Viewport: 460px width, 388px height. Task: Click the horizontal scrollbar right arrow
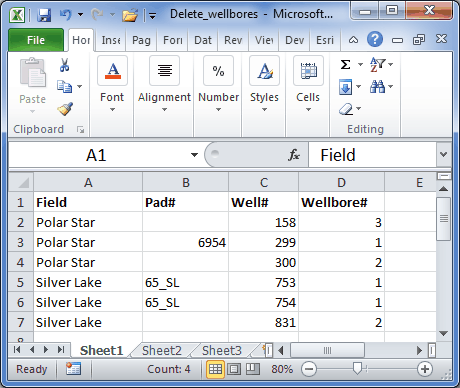[x=419, y=350]
